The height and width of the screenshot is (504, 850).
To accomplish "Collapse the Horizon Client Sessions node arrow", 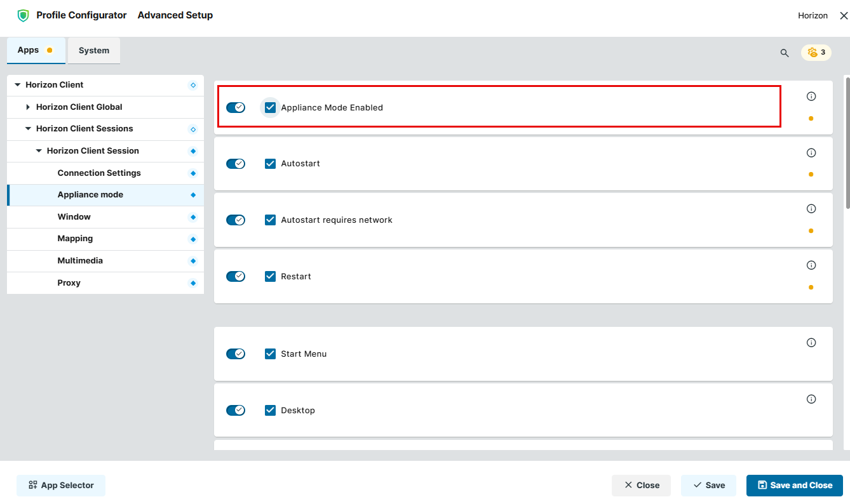I will point(28,129).
